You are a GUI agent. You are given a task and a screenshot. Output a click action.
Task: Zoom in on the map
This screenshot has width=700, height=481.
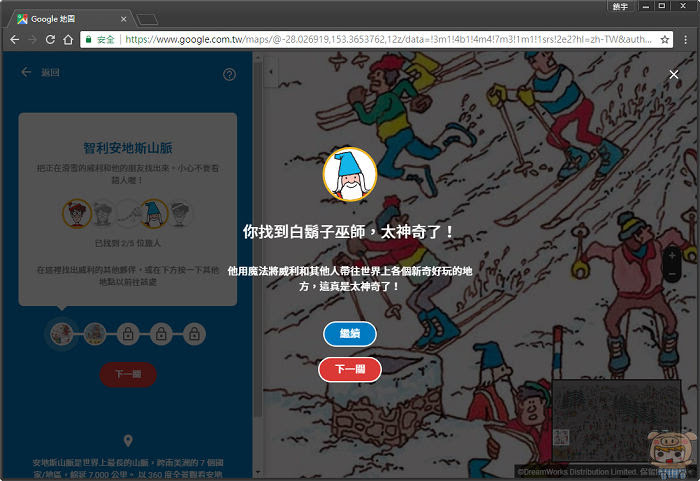(x=673, y=256)
